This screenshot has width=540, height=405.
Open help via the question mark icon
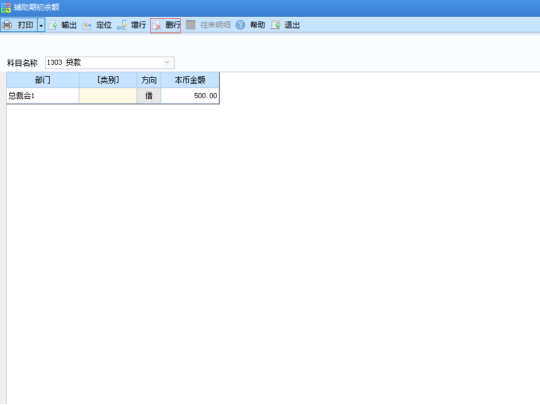tap(240, 25)
